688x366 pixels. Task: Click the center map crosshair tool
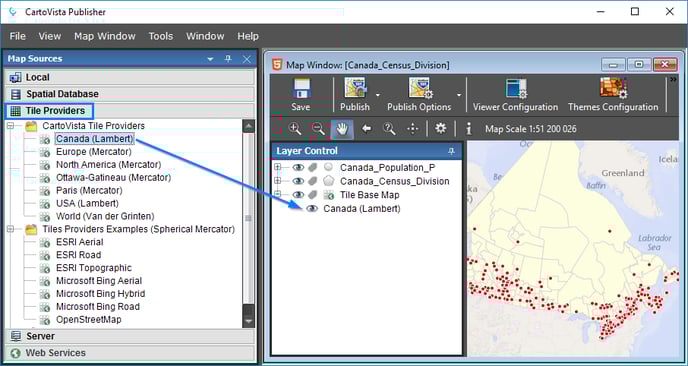[x=412, y=129]
